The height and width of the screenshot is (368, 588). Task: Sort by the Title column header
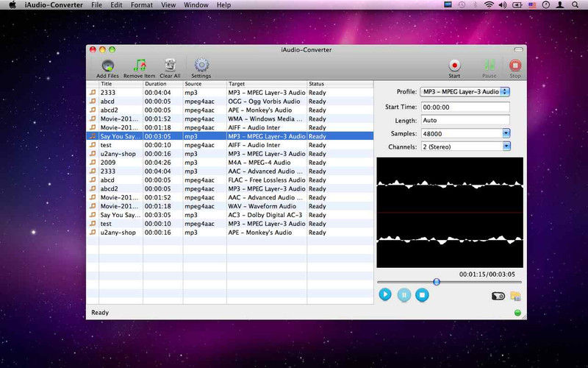pos(121,84)
